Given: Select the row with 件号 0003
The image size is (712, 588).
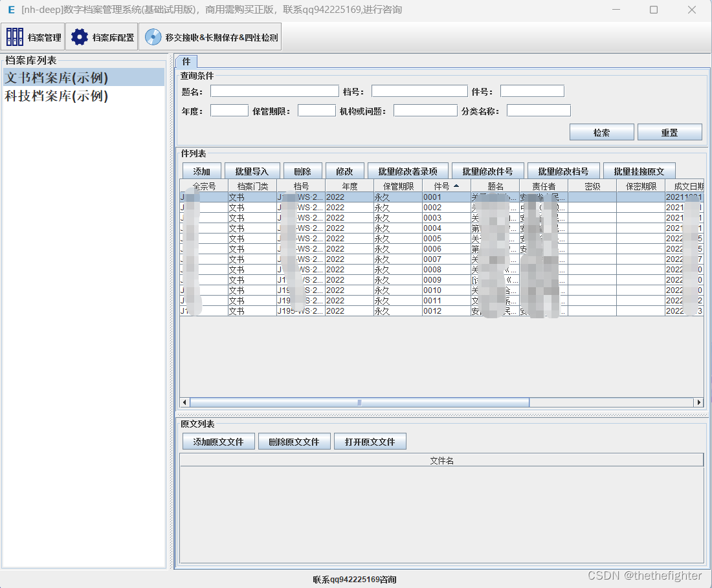Looking at the screenshot, I should pyautogui.click(x=442, y=218).
